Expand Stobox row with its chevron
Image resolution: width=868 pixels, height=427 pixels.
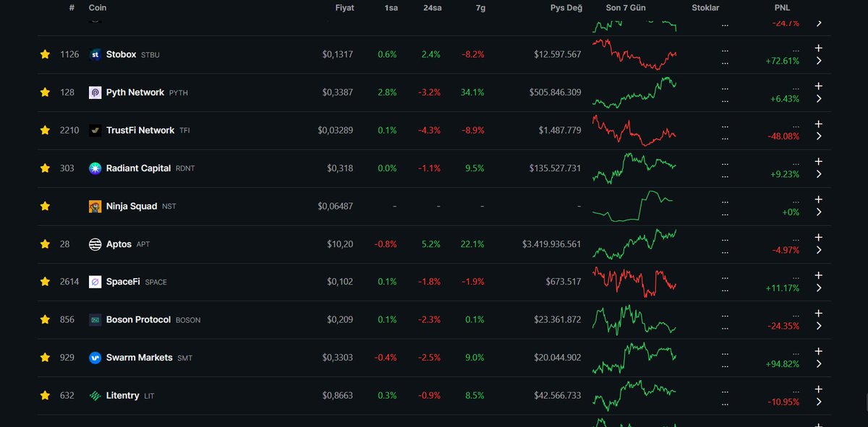[x=819, y=61]
